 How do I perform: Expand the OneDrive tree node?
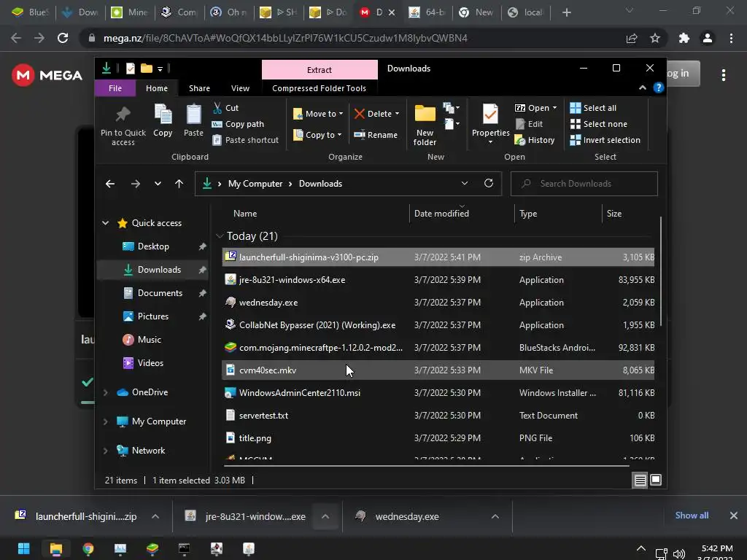(105, 392)
